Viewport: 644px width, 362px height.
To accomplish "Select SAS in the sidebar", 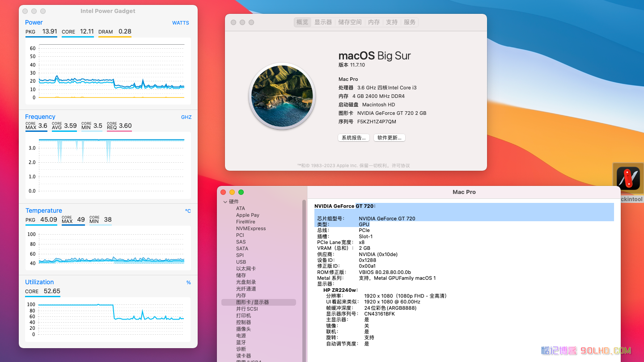I will coord(241,242).
